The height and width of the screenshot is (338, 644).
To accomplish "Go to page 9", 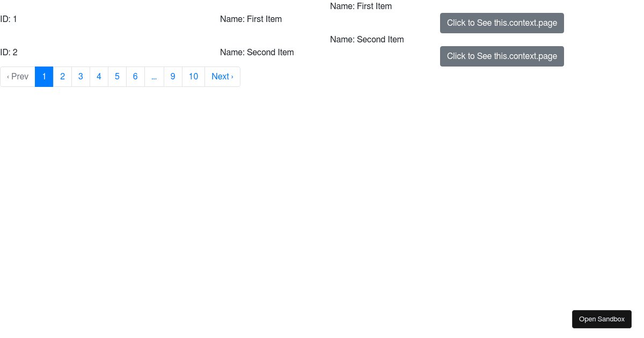I will click(x=173, y=76).
